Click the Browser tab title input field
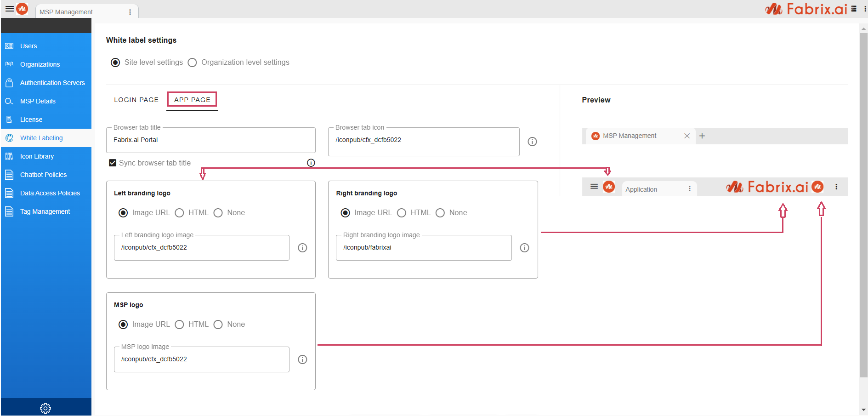Image resolution: width=868 pixels, height=416 pixels. (x=210, y=140)
